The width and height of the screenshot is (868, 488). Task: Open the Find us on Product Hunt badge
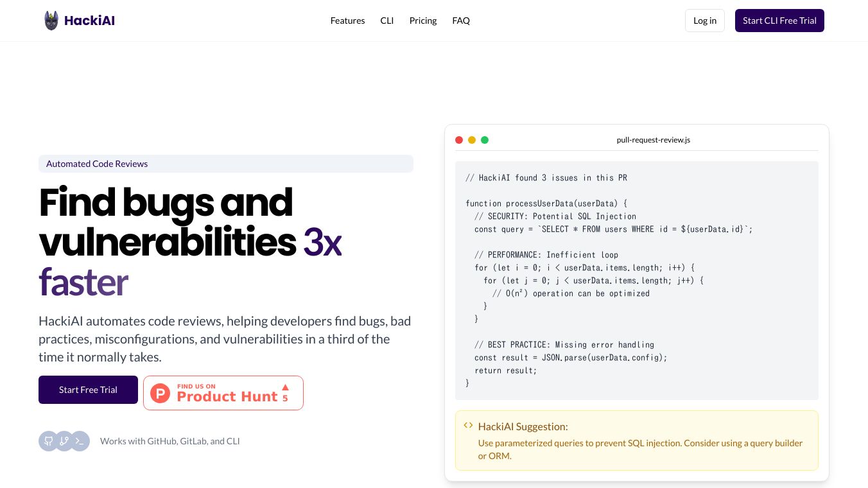click(223, 393)
